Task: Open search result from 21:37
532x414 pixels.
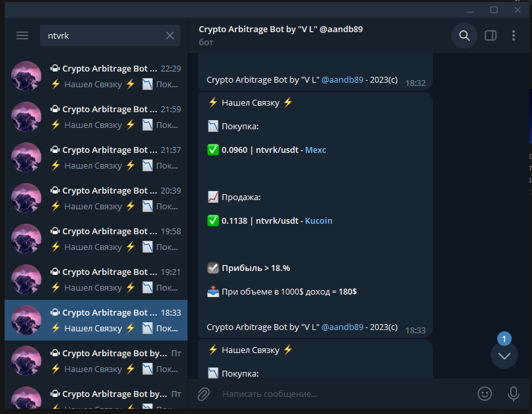Action: 96,157
